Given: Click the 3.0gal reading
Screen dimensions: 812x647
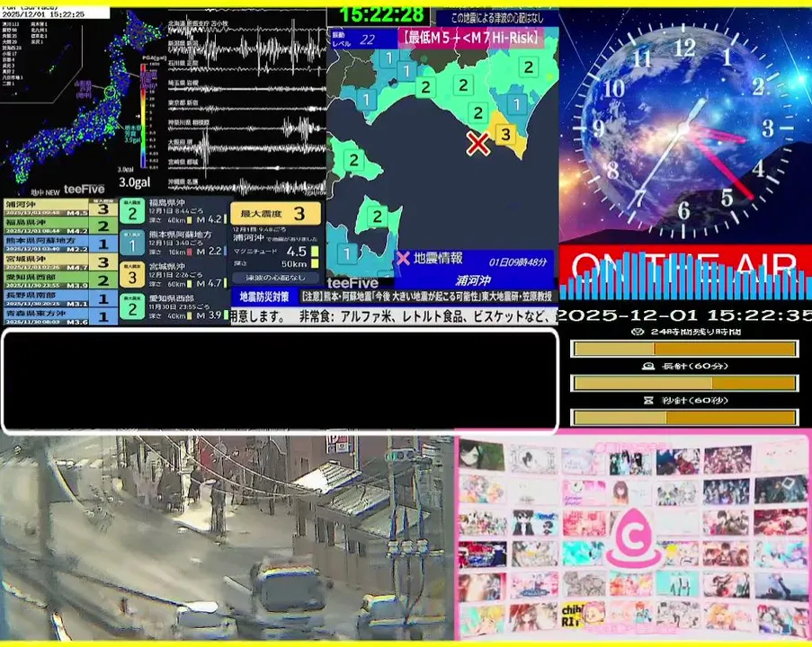Looking at the screenshot, I should 135,182.
